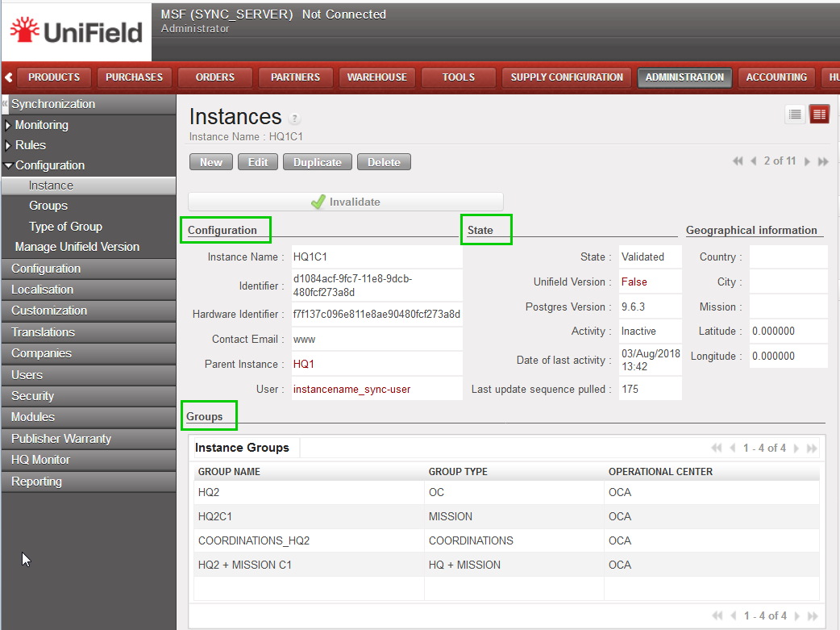Switch to form view icon
Image resolution: width=840 pixels, height=630 pixels.
[819, 115]
